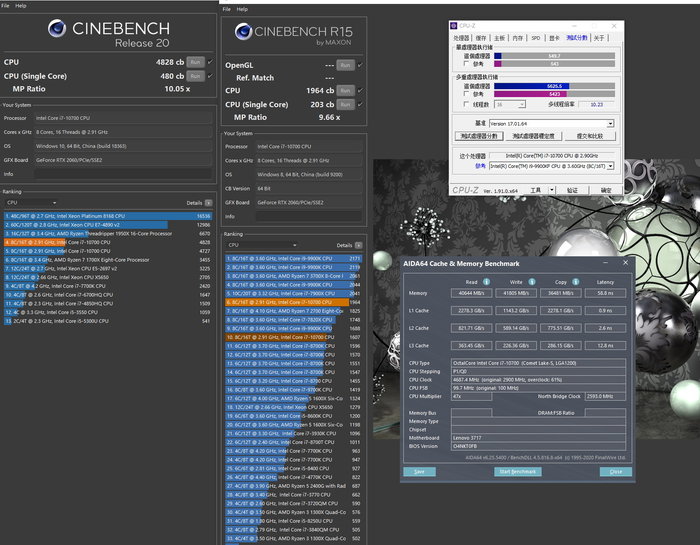Click the Cinebench R20 logo icon
700x545 pixels.
point(57,28)
